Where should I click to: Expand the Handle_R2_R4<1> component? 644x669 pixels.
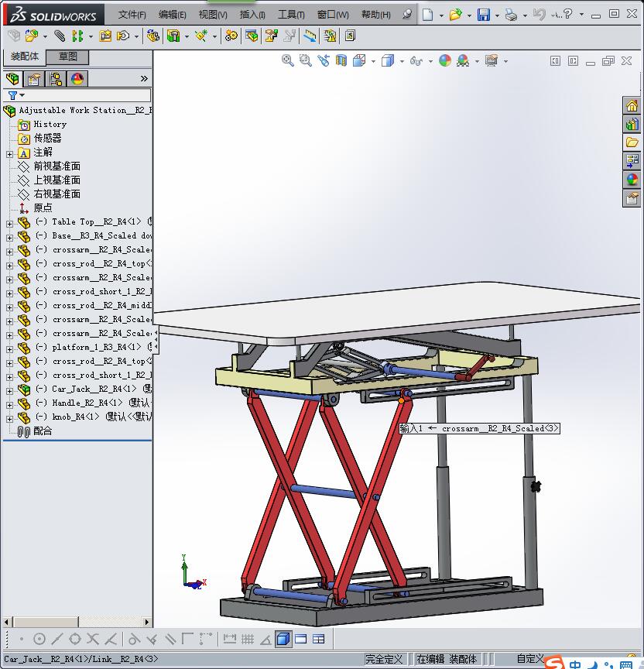pyautogui.click(x=9, y=405)
